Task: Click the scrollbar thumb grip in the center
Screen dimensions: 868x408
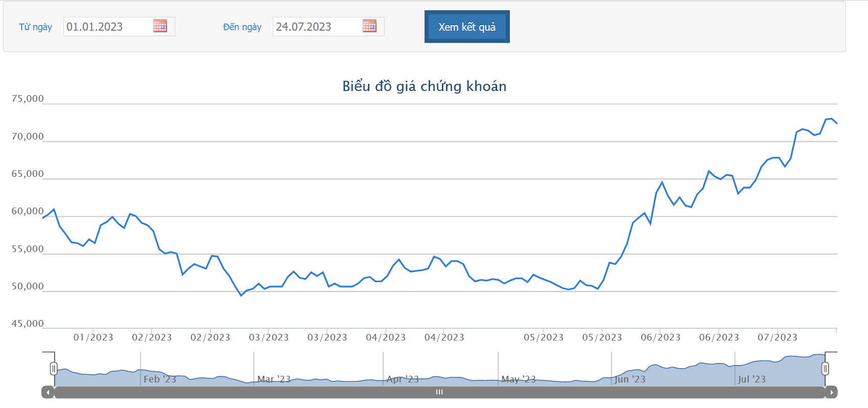Action: pos(439,392)
